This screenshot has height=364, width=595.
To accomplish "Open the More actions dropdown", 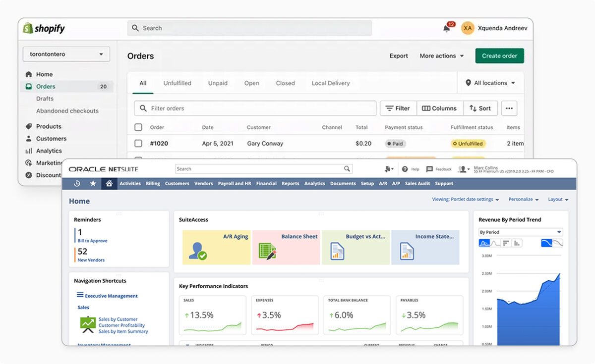I will 441,56.
